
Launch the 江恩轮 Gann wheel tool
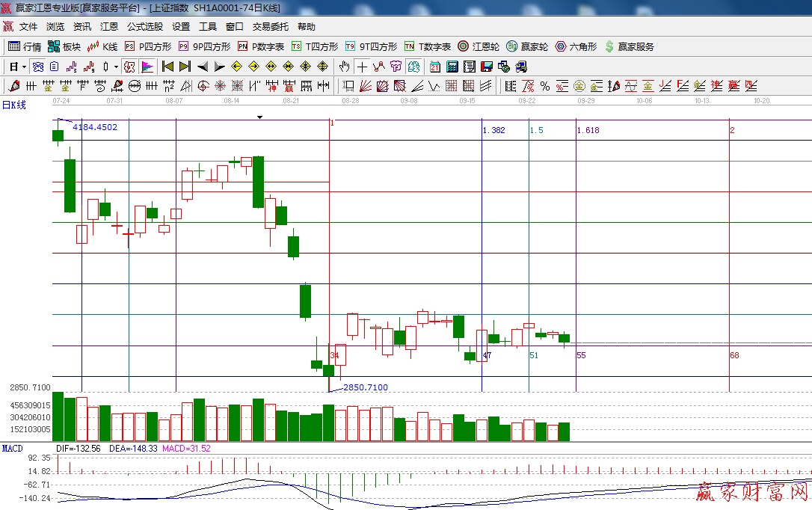[479, 46]
